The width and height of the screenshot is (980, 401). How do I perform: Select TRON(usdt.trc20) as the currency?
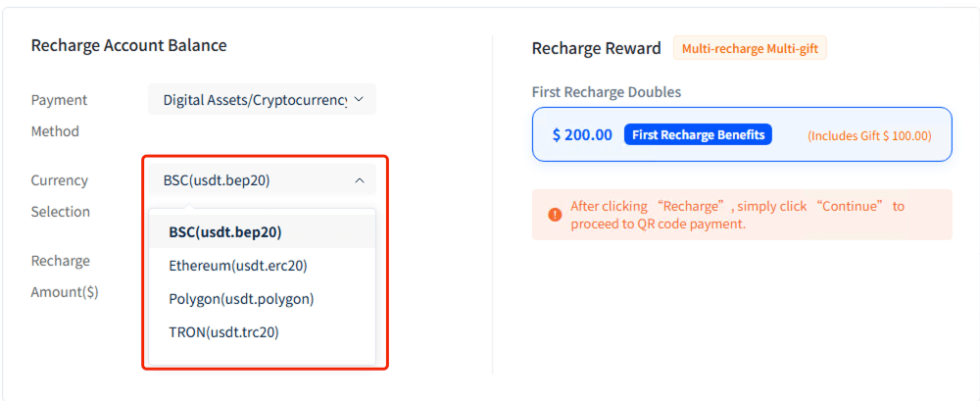[x=224, y=332]
